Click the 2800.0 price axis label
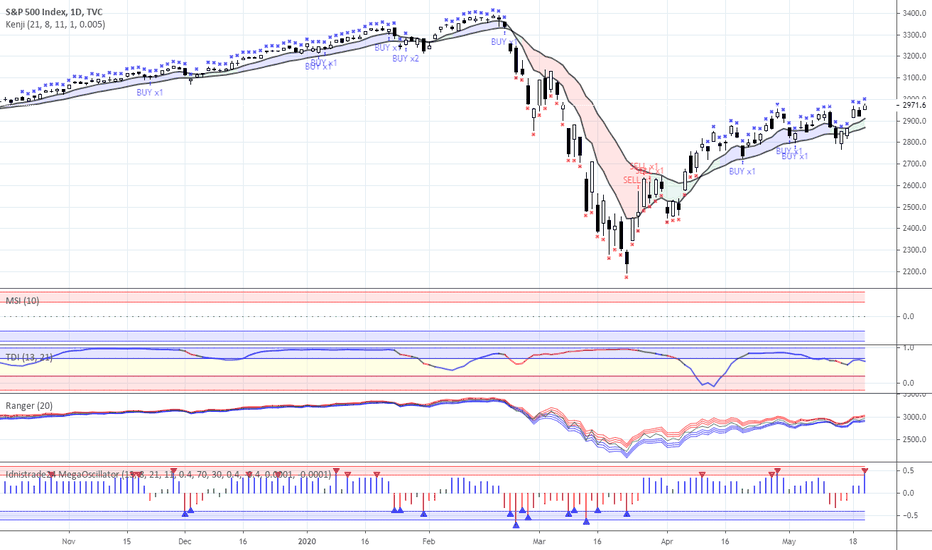Image resolution: width=932 pixels, height=550 pixels. [x=914, y=142]
